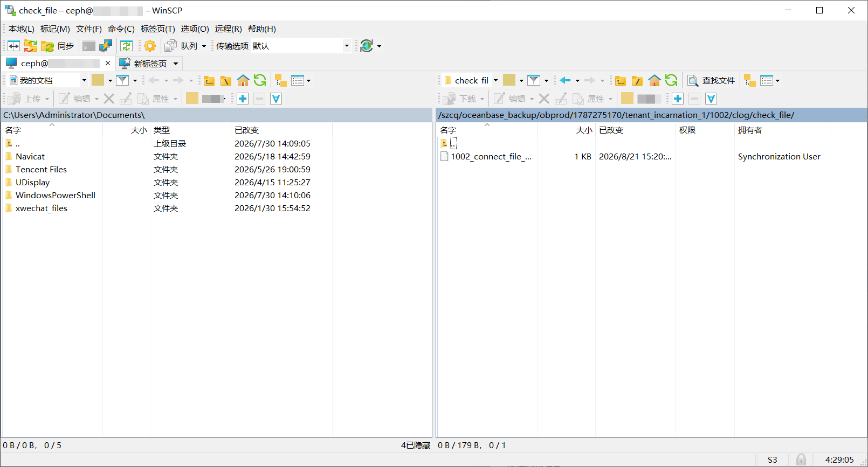Go to local home directory icon

click(243, 81)
